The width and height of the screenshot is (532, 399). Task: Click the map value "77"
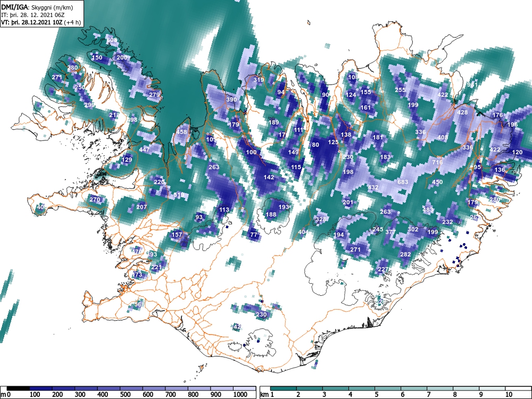pyautogui.click(x=254, y=235)
